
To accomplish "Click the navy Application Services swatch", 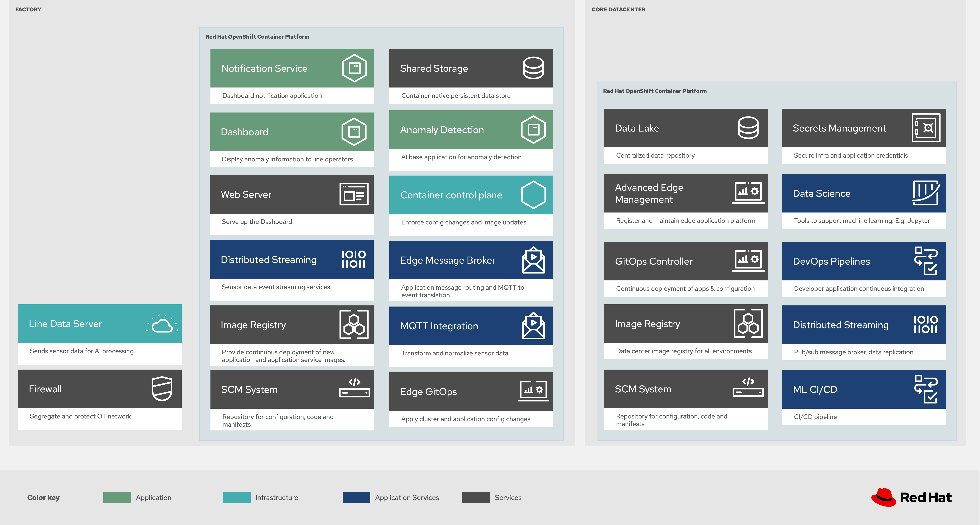I will tap(356, 497).
